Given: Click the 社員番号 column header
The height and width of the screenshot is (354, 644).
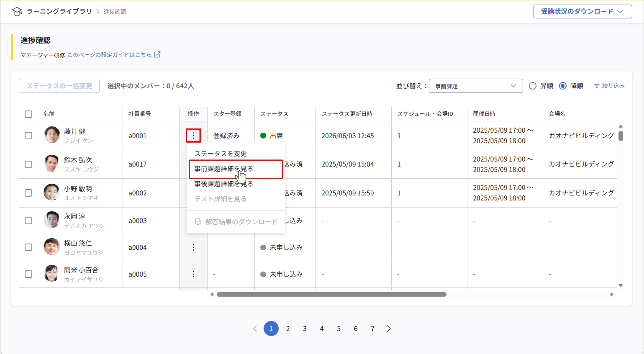Looking at the screenshot, I should [140, 114].
